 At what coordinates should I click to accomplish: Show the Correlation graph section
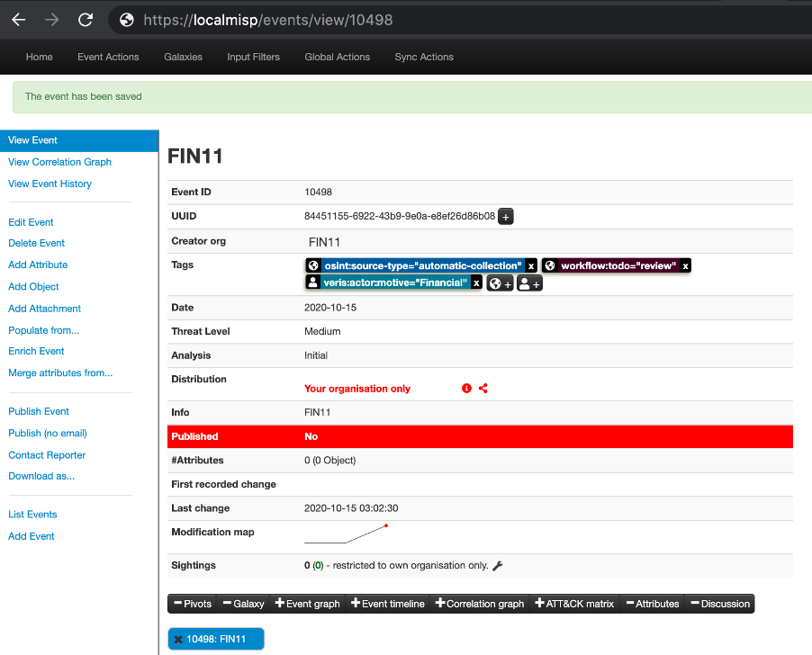(480, 604)
